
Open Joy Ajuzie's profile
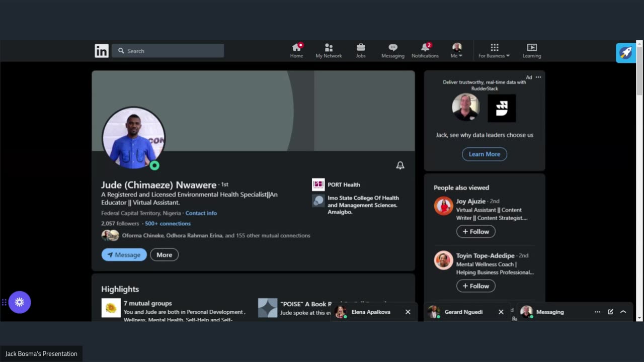pyautogui.click(x=471, y=201)
